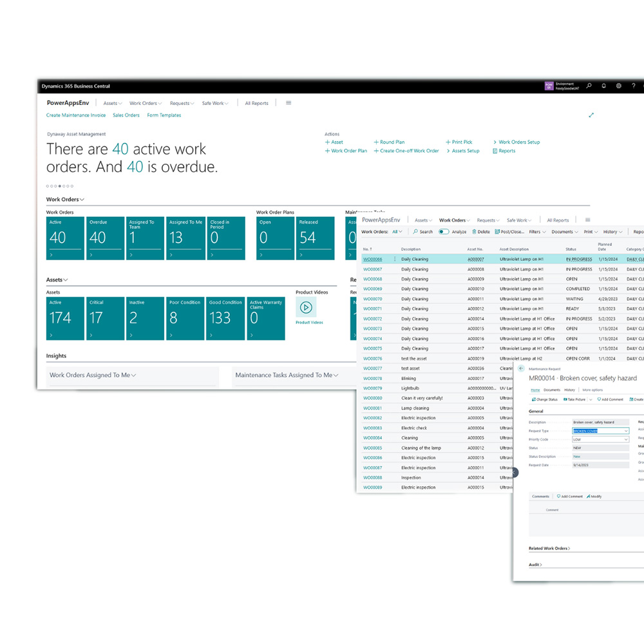Click the Description field in maintenance request
Viewport: 644px width, 644px height.
tap(600, 422)
